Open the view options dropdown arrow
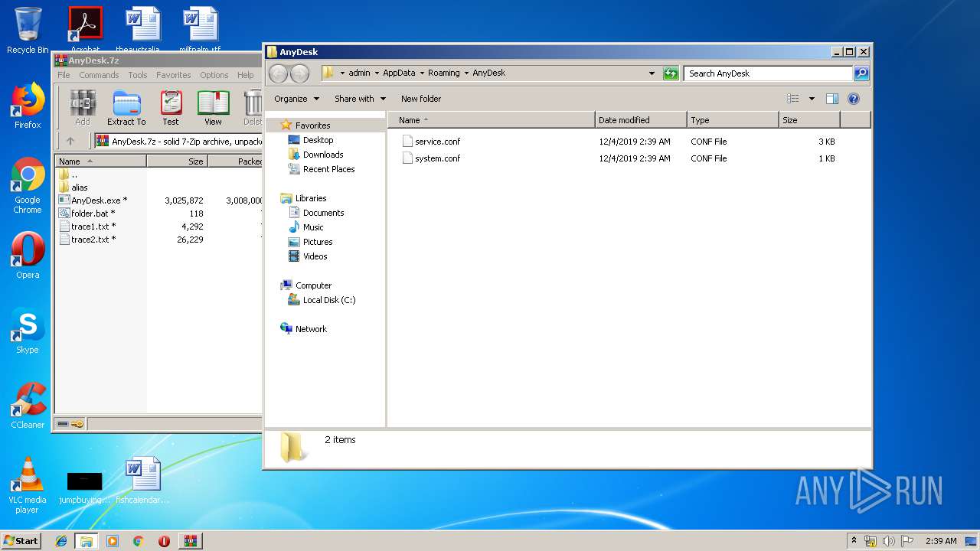Screen dimensions: 980x551 (812, 99)
